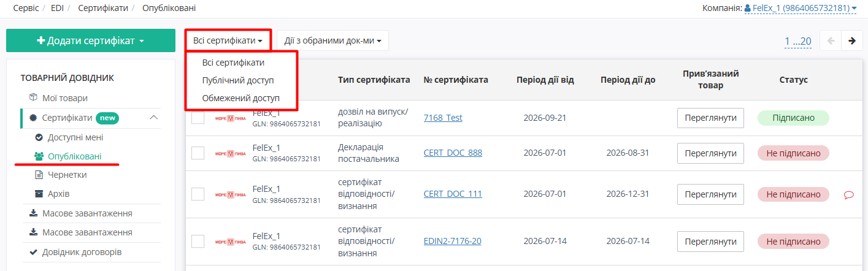Click the Опубліковані breadcrumb
868x271 pixels.
[169, 9]
